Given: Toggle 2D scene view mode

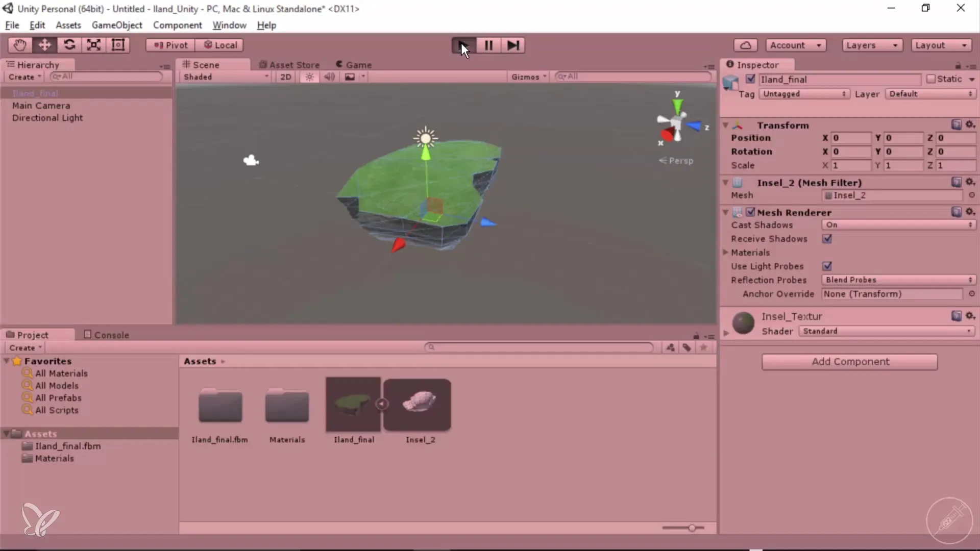Looking at the screenshot, I should pyautogui.click(x=286, y=77).
